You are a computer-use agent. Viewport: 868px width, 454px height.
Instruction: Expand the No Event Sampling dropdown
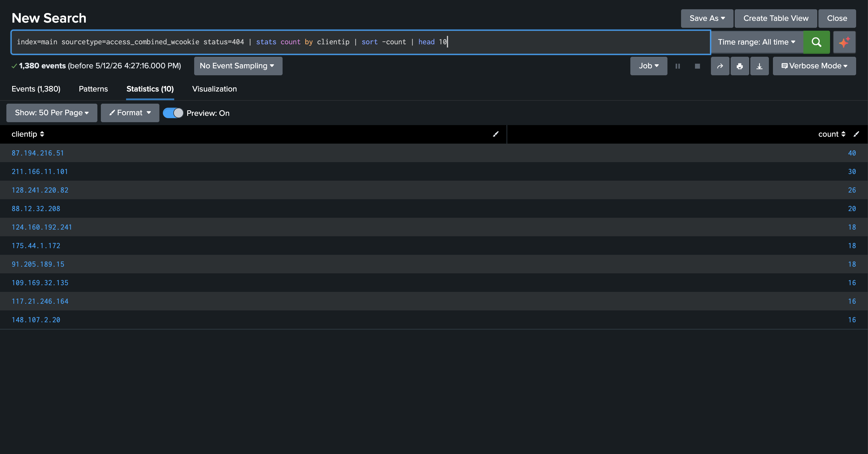[238, 66]
